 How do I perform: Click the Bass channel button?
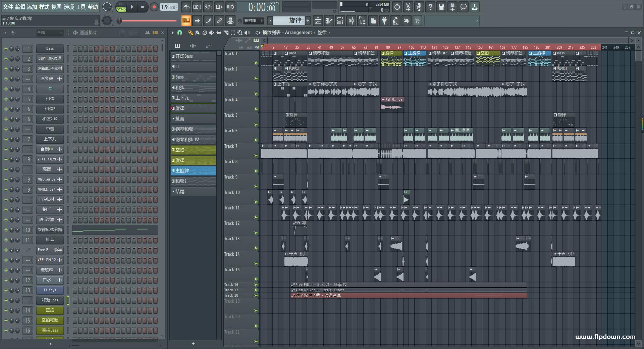click(x=50, y=49)
